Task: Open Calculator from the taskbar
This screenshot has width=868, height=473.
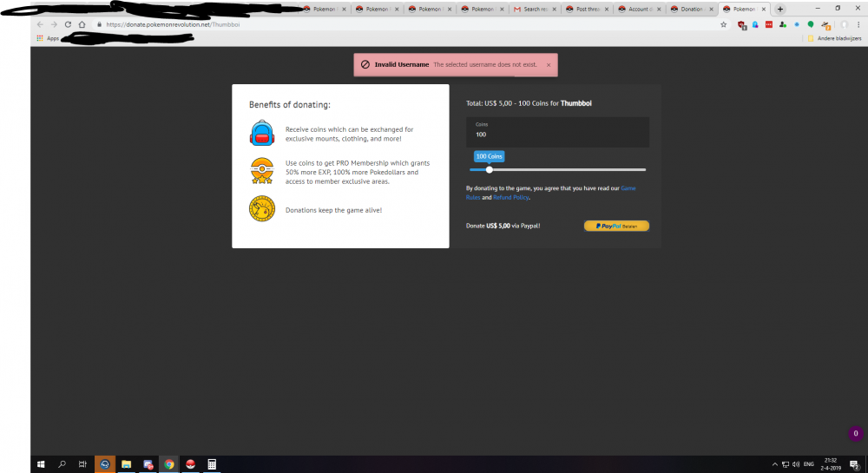Action: [x=211, y=464]
